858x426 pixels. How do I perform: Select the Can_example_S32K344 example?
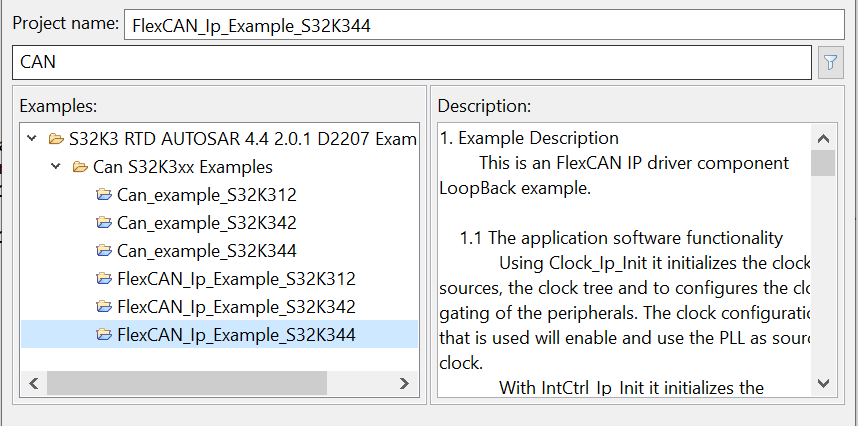click(x=206, y=251)
